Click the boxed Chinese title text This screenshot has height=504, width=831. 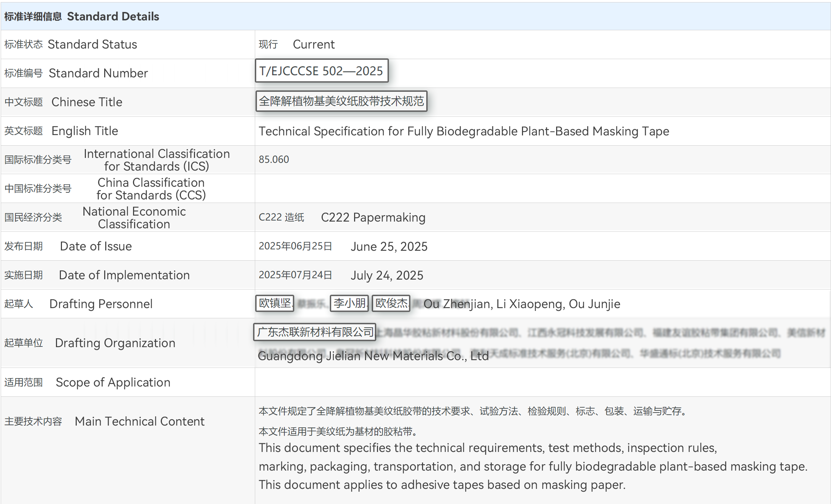pyautogui.click(x=341, y=101)
